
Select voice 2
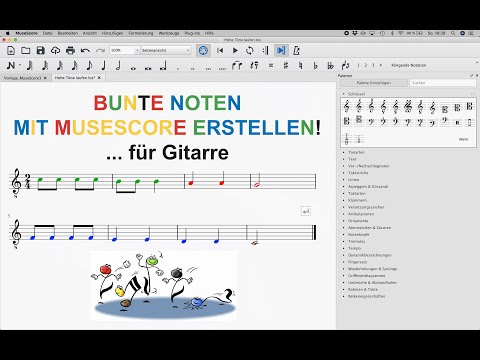click(366, 65)
